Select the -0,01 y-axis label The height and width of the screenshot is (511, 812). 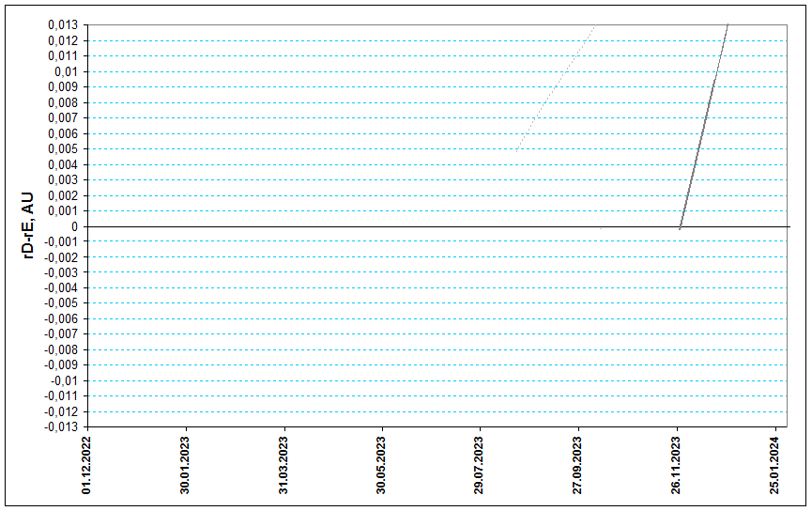[x=64, y=381]
